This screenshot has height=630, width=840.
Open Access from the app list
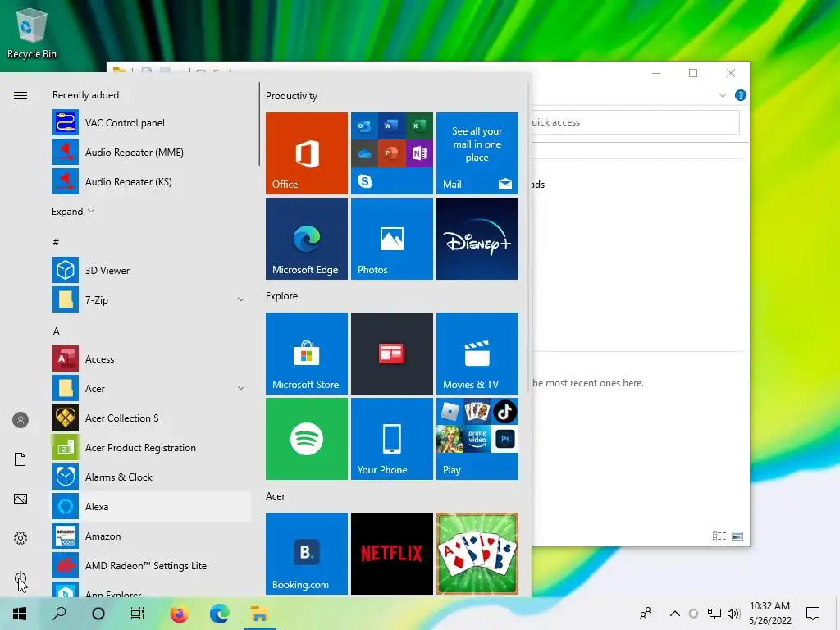pyautogui.click(x=151, y=359)
